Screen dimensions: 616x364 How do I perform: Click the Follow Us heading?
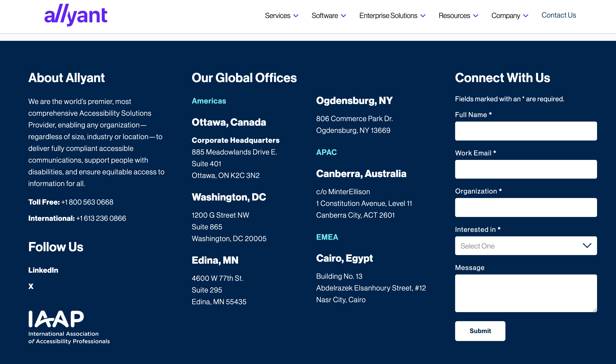56,247
